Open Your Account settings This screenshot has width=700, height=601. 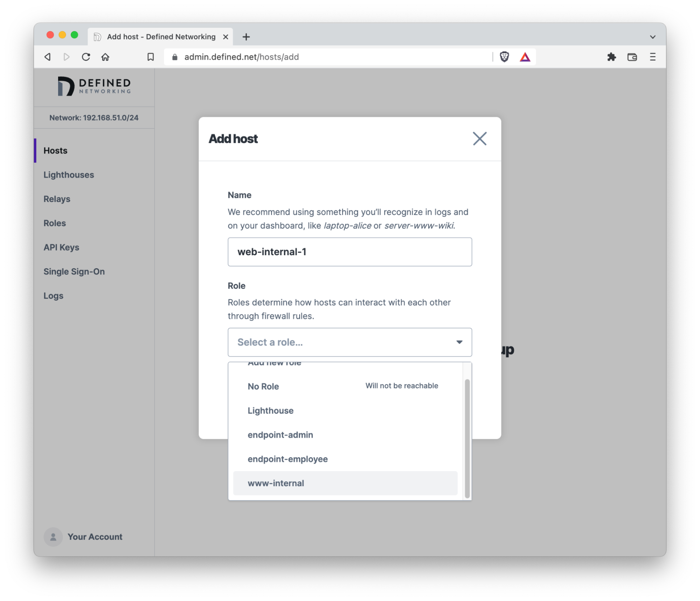[83, 537]
